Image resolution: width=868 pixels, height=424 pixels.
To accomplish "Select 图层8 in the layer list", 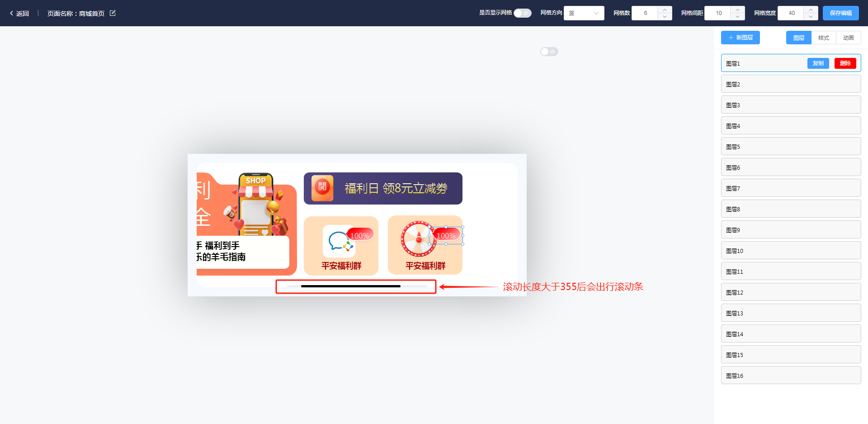I will (x=791, y=210).
